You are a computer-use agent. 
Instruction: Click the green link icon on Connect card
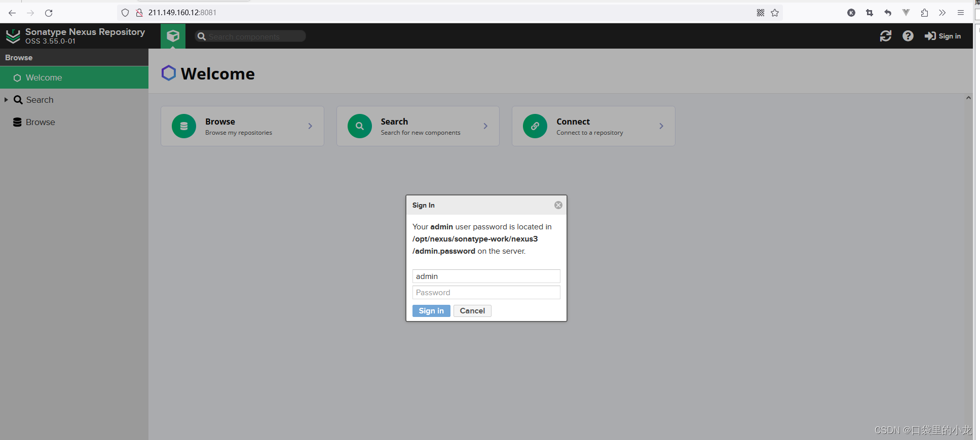point(535,126)
